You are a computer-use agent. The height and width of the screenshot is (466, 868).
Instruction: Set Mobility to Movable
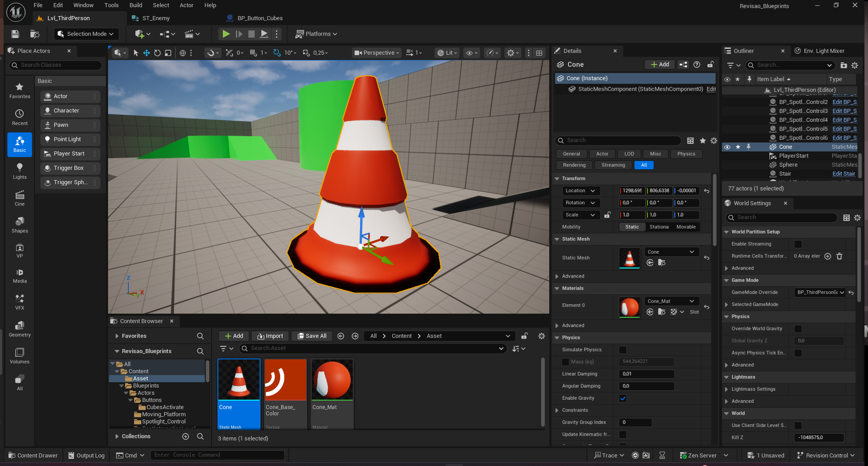686,227
